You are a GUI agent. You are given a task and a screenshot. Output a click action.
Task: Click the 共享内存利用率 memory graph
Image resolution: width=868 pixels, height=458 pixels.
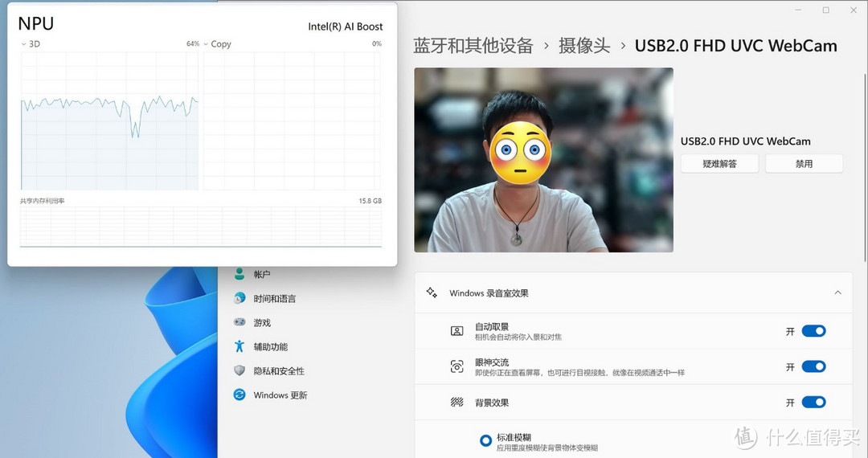(201, 227)
